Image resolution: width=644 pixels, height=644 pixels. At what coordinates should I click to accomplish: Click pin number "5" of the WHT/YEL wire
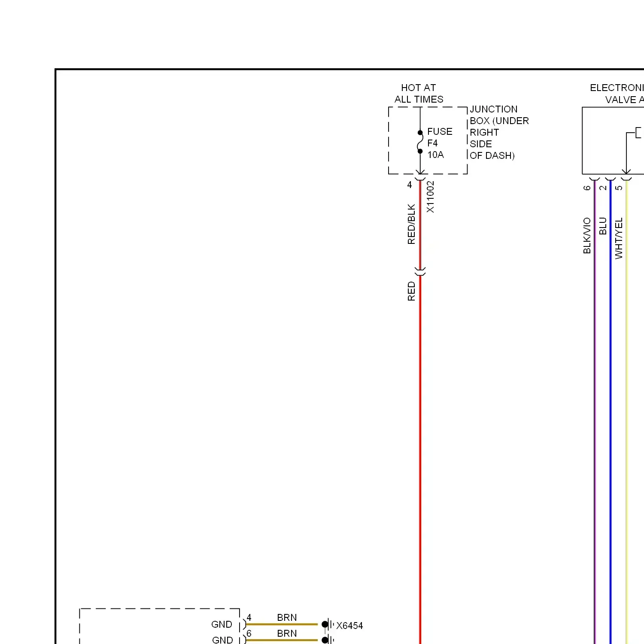coord(619,188)
